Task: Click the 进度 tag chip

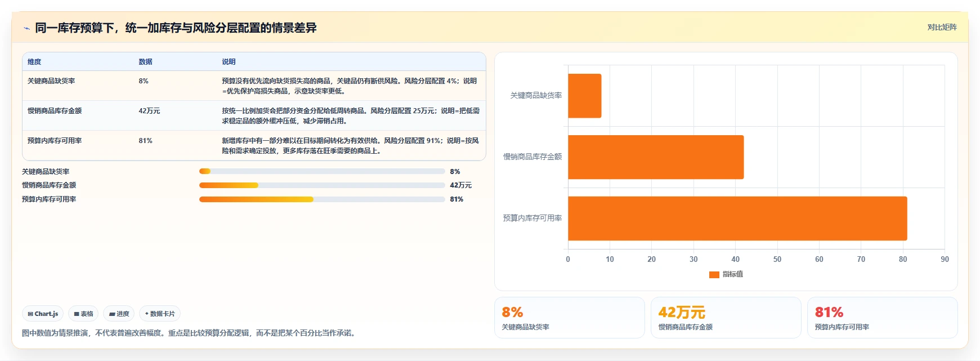Action: [119, 314]
